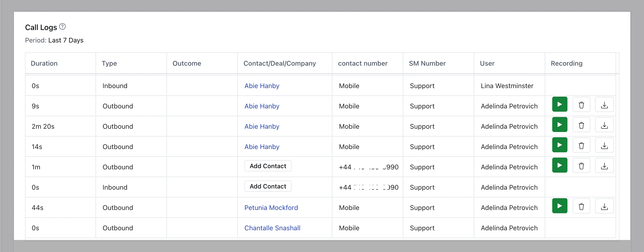Download the 9s call recording

pyautogui.click(x=604, y=105)
